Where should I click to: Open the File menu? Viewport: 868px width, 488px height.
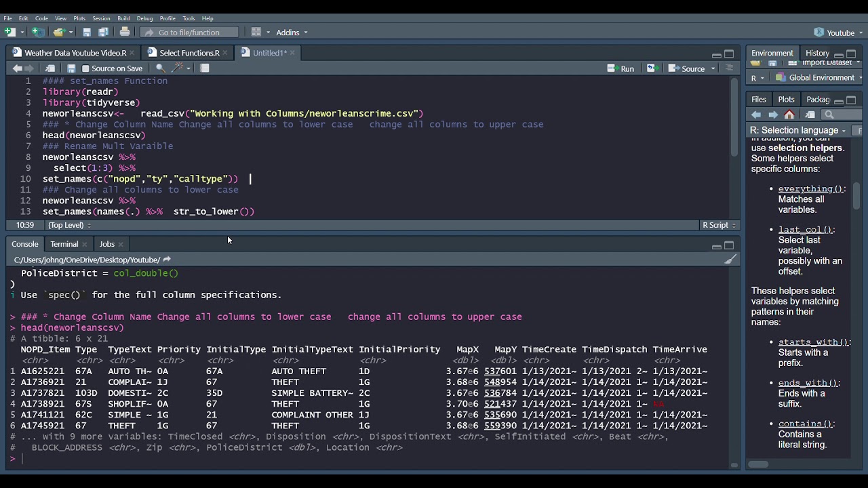[x=7, y=18]
